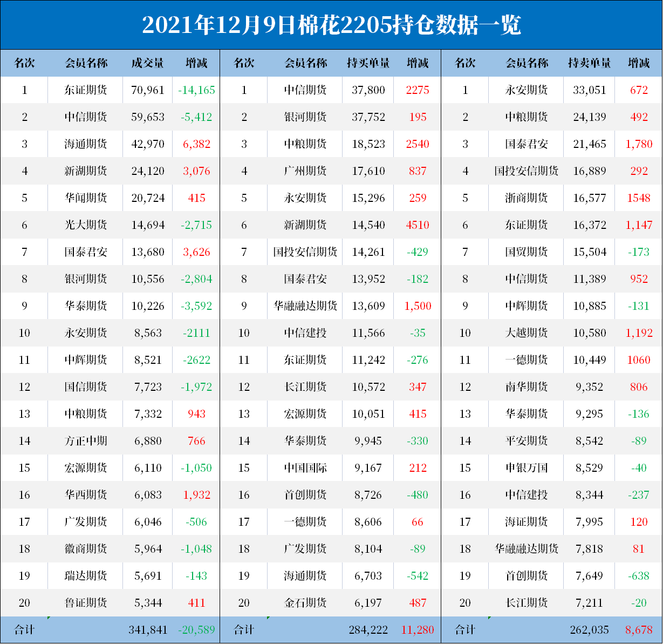663x644 pixels.
Task: Click the total 341,841
Action: (148, 629)
